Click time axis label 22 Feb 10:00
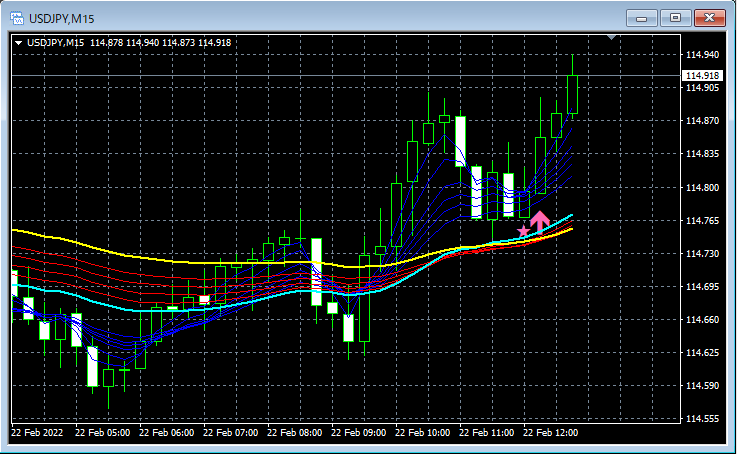 [423, 432]
